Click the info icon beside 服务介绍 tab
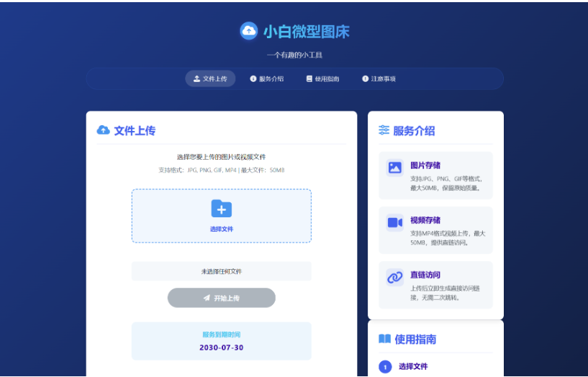The height and width of the screenshot is (377, 588). pyautogui.click(x=253, y=78)
